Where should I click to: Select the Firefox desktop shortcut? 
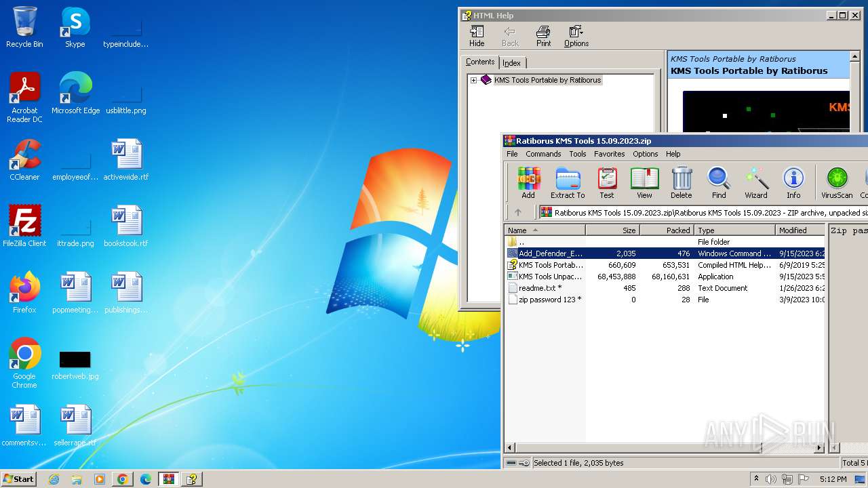(24, 293)
